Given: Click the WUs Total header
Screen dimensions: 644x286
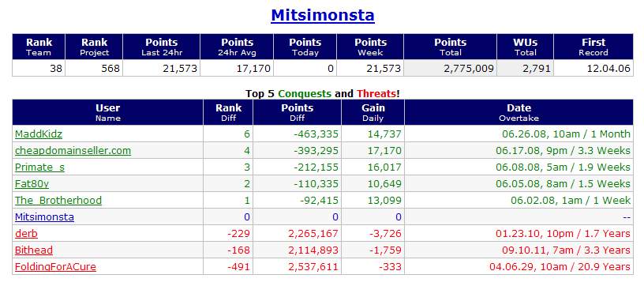Looking at the screenshot, I should click(x=526, y=47).
